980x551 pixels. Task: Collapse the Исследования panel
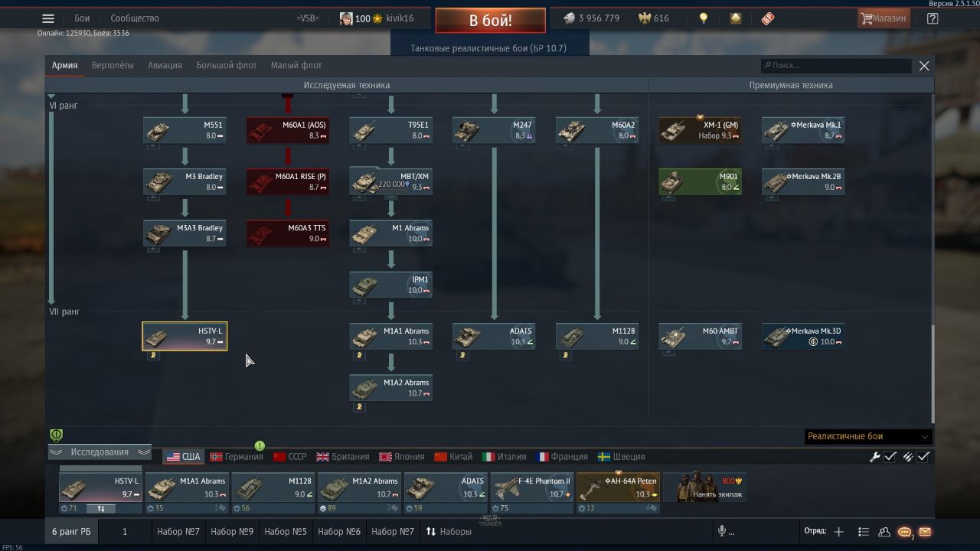point(100,452)
